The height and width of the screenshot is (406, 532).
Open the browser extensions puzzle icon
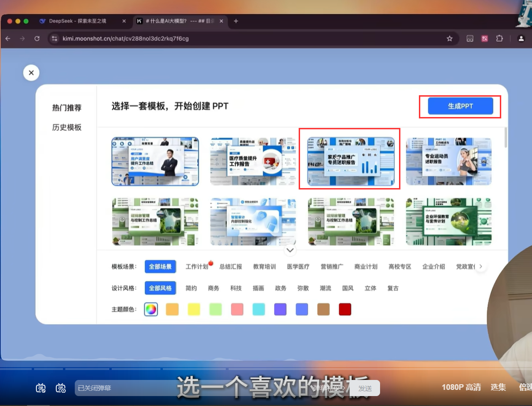pos(499,39)
